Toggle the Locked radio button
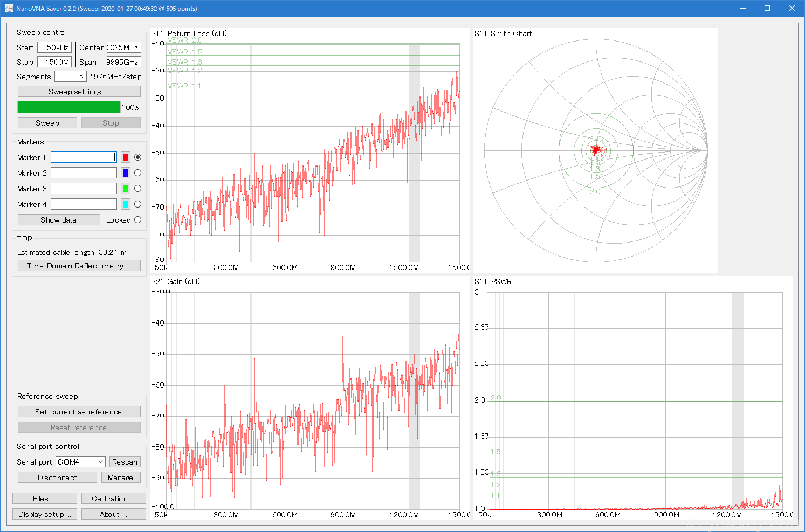 tap(138, 220)
